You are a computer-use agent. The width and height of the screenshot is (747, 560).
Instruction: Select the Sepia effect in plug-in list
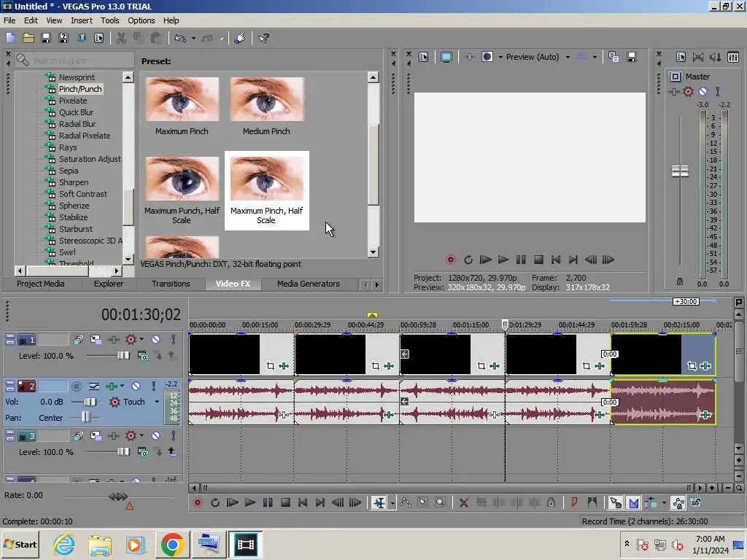[x=69, y=171]
